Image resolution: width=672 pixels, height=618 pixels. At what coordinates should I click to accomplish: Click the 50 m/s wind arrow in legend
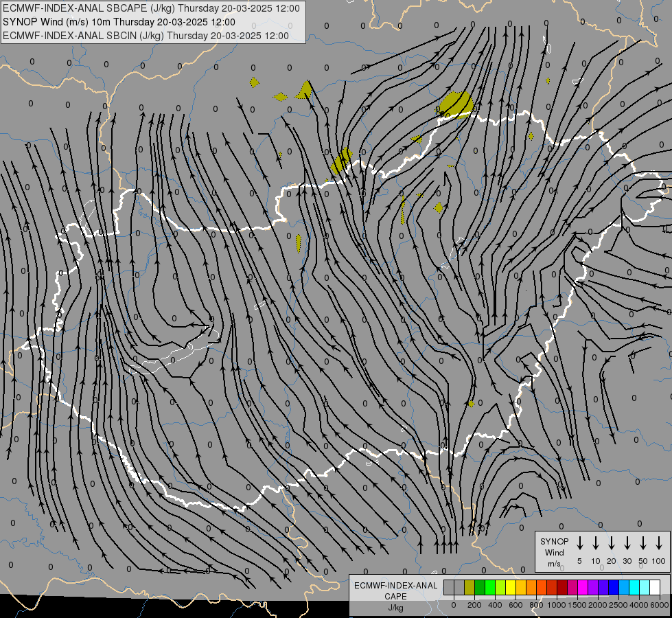click(x=643, y=543)
